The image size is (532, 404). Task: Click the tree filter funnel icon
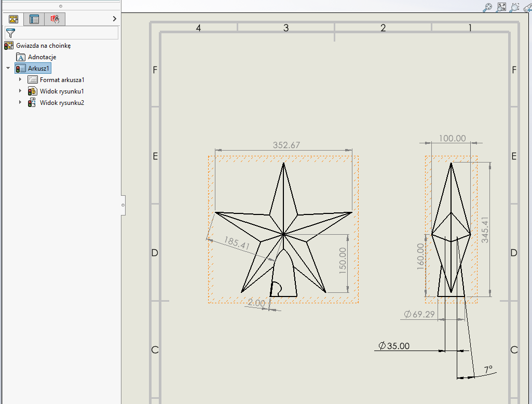[x=10, y=33]
